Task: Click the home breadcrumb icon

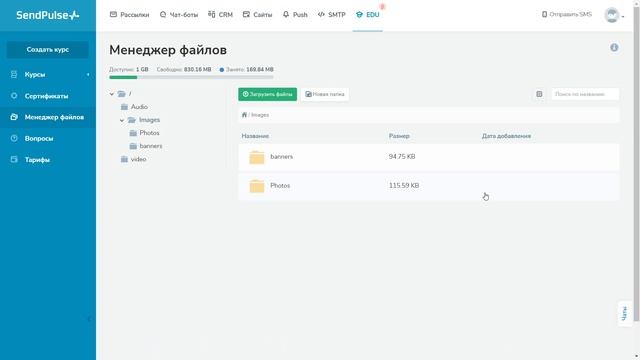Action: (244, 115)
